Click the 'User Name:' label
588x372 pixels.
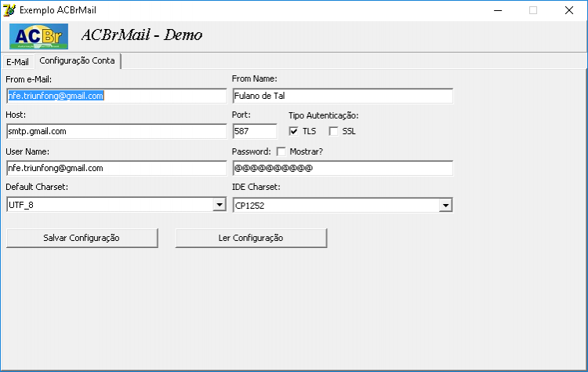coord(27,151)
